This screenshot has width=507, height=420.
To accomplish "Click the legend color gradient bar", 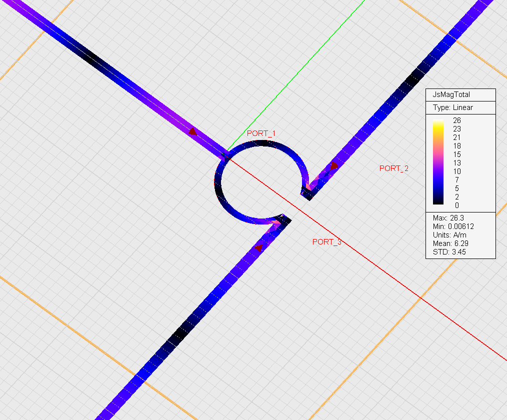I will [438, 161].
